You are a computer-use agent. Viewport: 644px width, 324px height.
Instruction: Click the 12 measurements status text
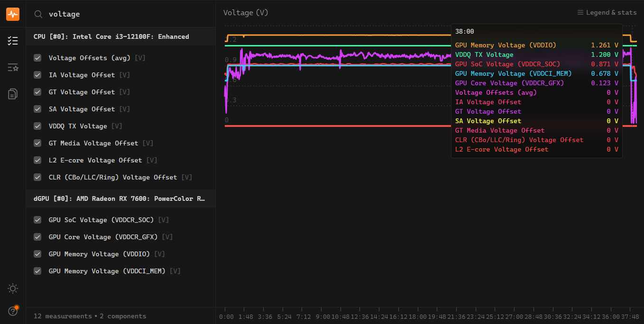[63, 316]
